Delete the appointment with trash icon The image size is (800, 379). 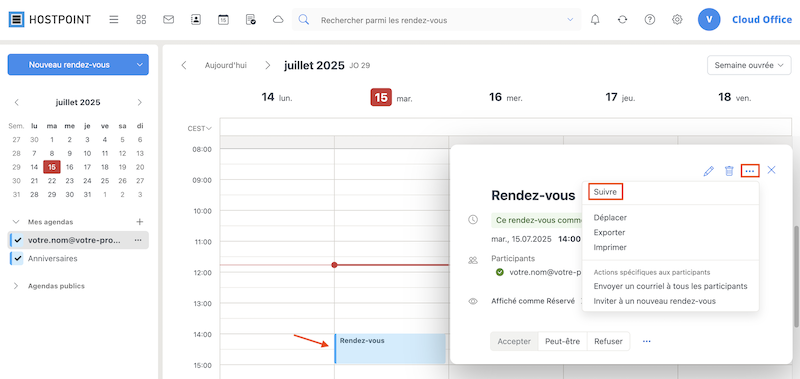[x=729, y=171]
